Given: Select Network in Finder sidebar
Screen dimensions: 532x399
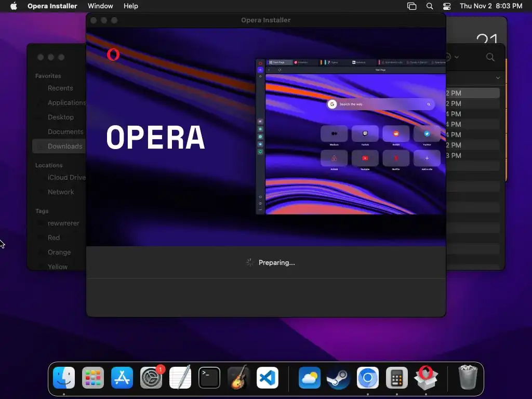Looking at the screenshot, I should 60,192.
